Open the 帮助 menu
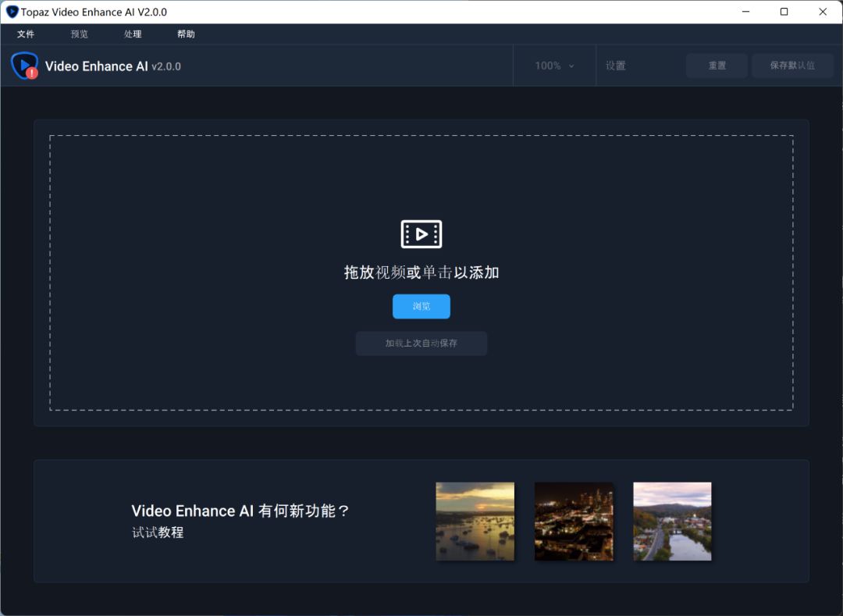 [x=186, y=34]
